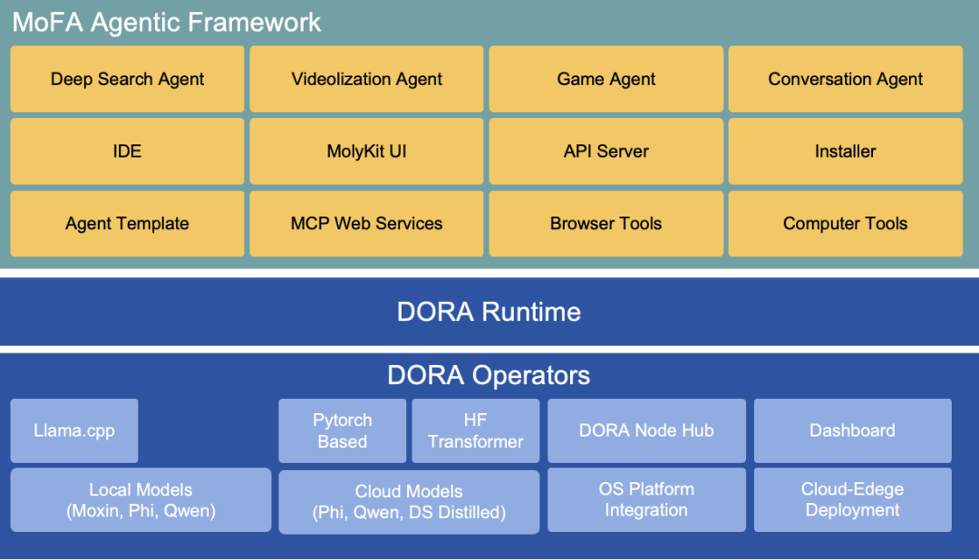
Task: Select the HF Transformer box
Action: (x=476, y=430)
